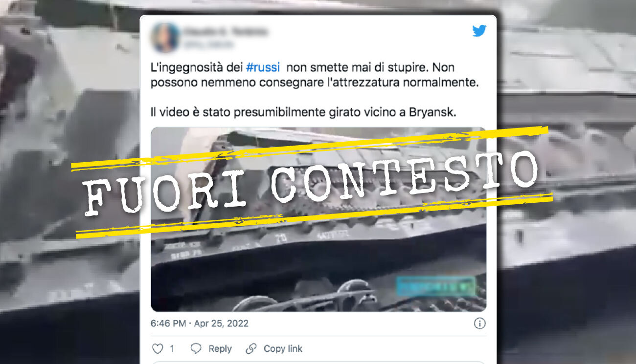Click the Reply label

pos(220,349)
